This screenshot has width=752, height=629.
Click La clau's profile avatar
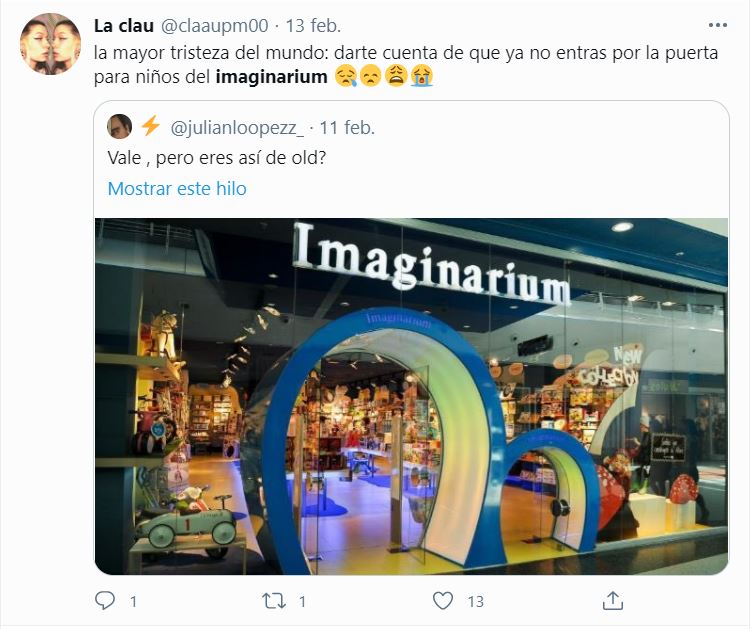coord(50,44)
